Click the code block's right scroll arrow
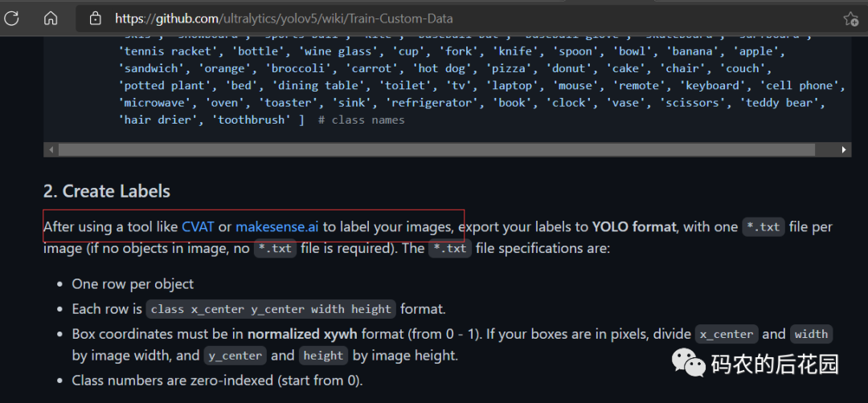868x403 pixels. [x=844, y=150]
